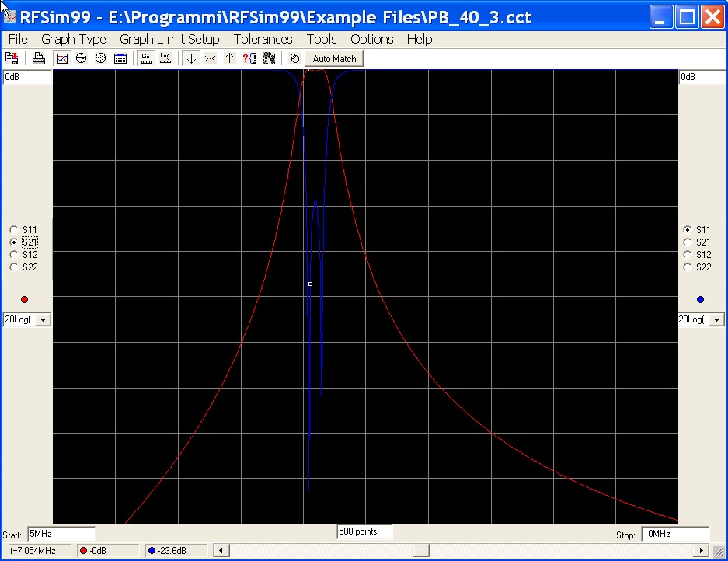
Task: Open the Tolerances menu
Action: point(263,39)
